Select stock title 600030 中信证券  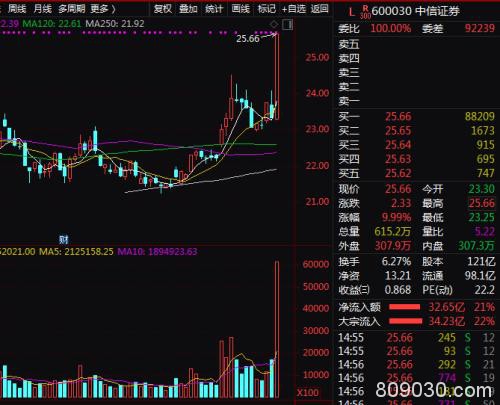point(415,11)
